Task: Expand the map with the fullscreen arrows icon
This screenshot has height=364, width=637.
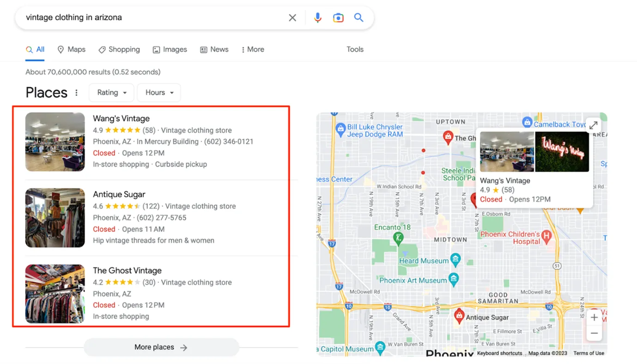Action: (x=593, y=125)
